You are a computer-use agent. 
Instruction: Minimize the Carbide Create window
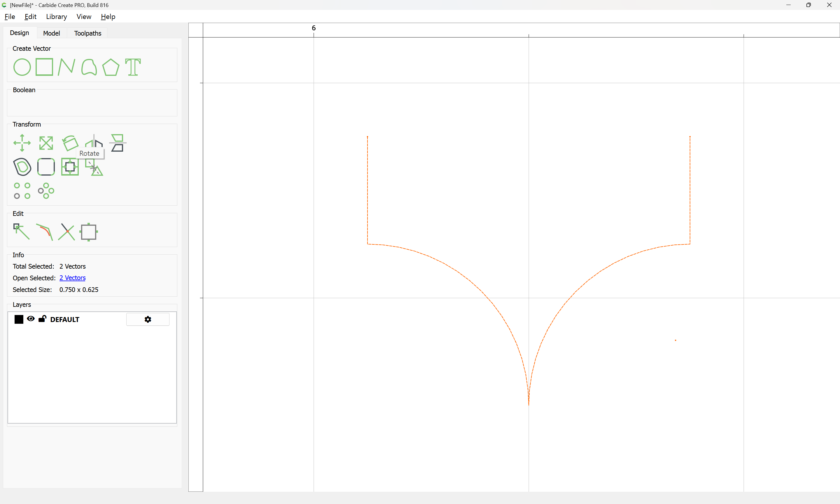point(788,5)
